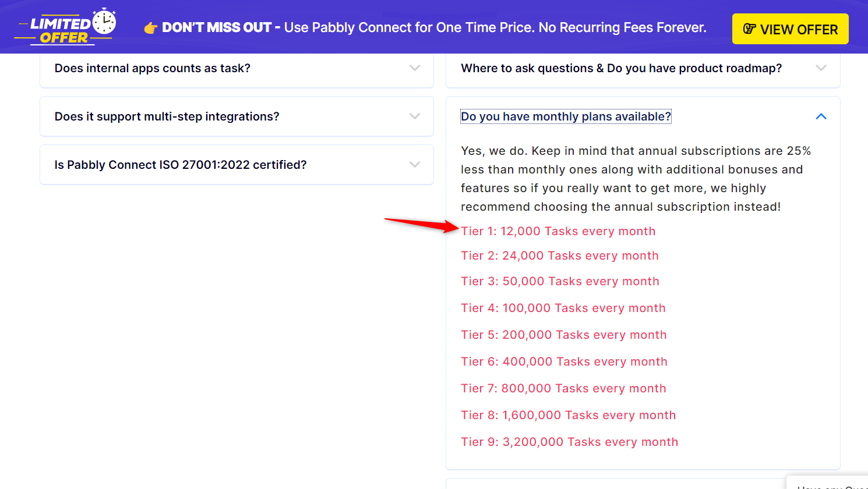Expand the multi-step integrations question chevron
Image resolution: width=868 pixels, height=489 pixels.
pos(415,116)
